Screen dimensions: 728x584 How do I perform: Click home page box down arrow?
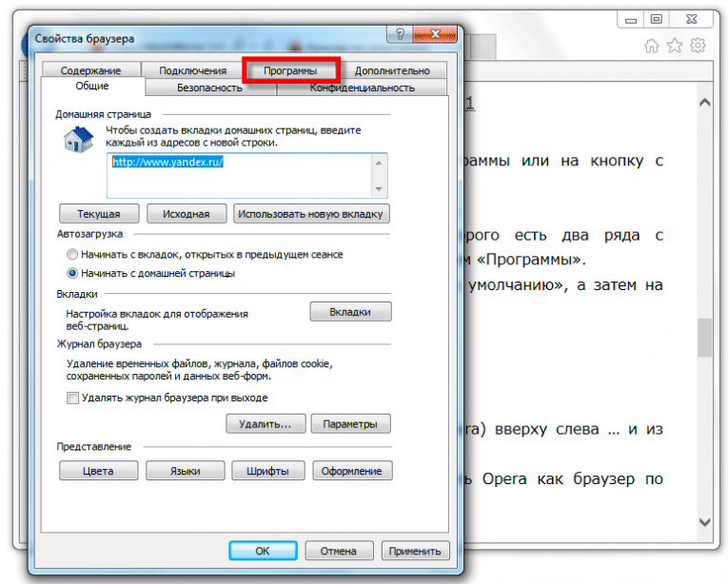(x=379, y=189)
